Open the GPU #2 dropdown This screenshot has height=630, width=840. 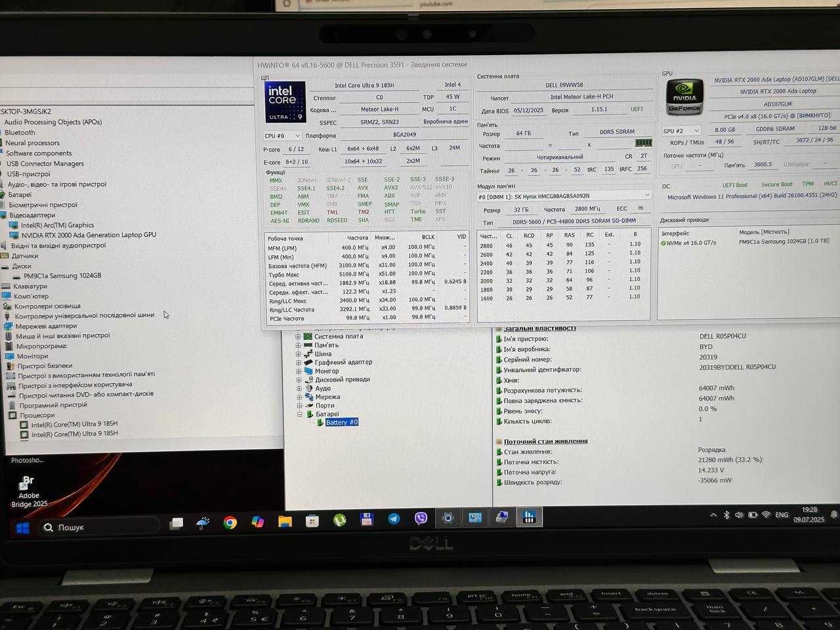tap(681, 131)
